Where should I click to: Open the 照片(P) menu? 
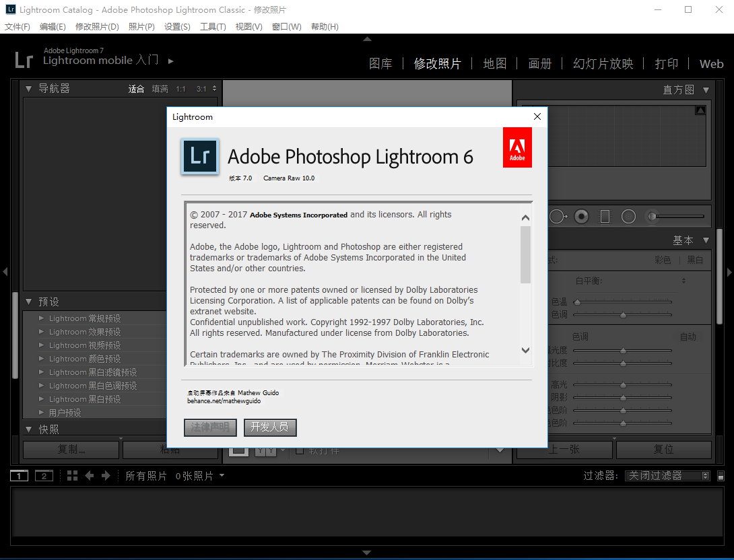tap(141, 27)
